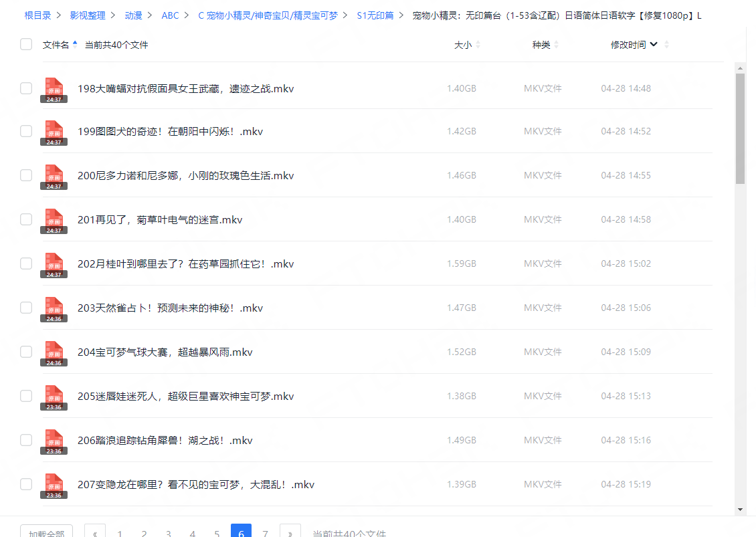
Task: Toggle the select-all files checkbox
Action: click(25, 43)
